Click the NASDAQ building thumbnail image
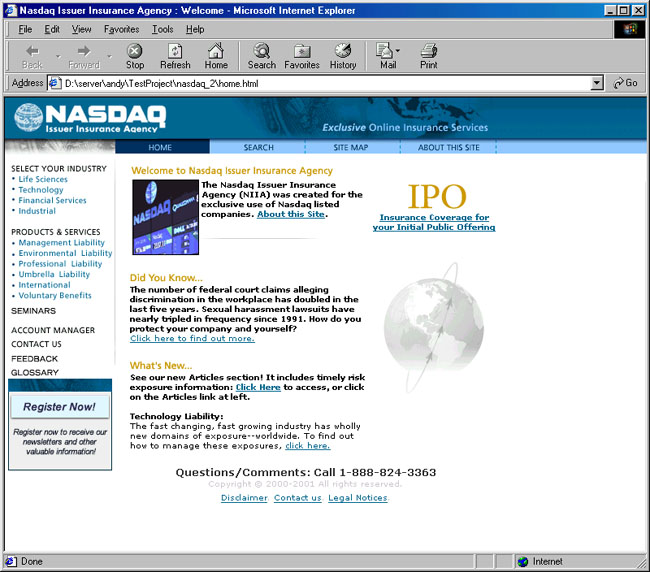Screen dimensions: 650x572 click(164, 217)
